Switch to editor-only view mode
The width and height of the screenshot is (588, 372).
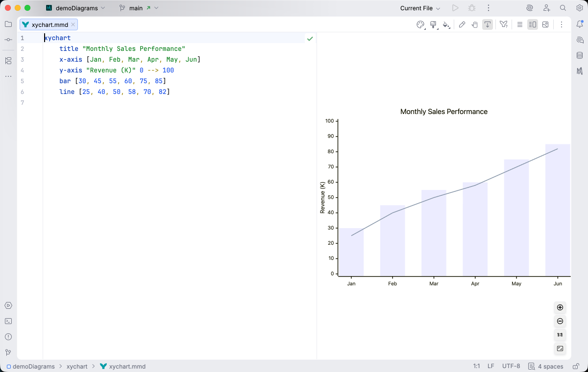(520, 24)
